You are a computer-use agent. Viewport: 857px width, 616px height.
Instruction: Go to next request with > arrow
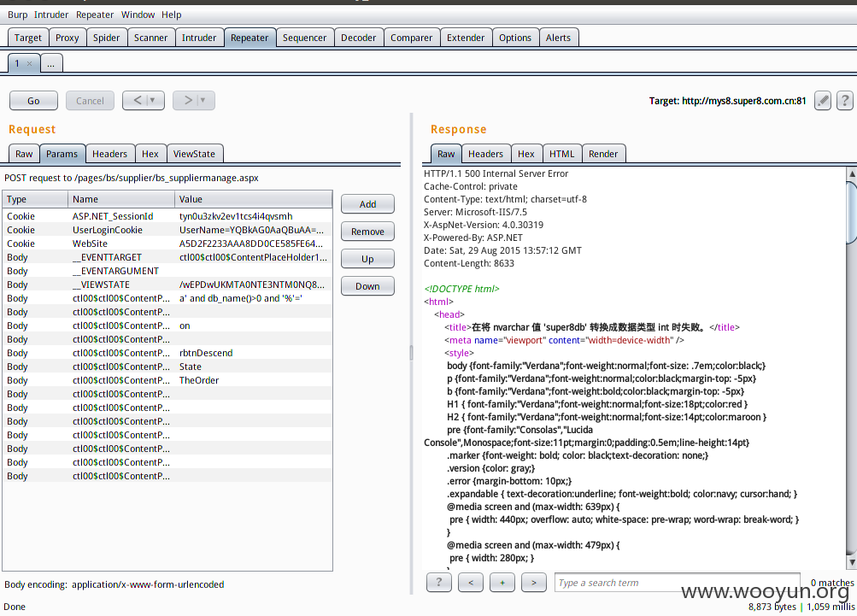(x=188, y=100)
